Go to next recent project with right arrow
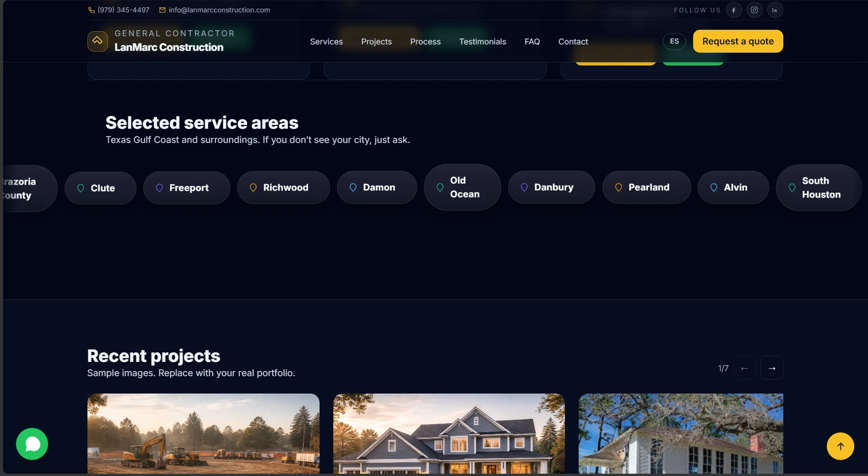Viewport: 868px width, 476px height. [772, 368]
